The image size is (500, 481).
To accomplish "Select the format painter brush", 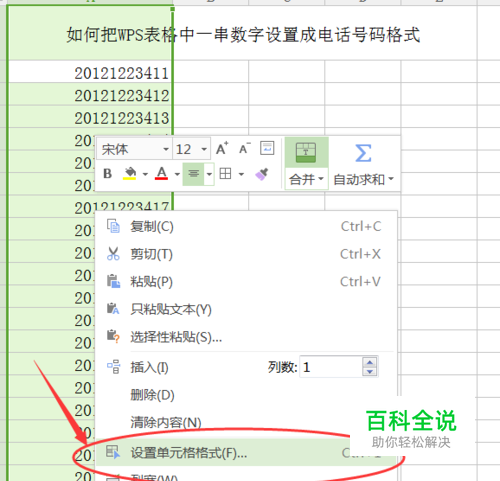I will (x=261, y=174).
